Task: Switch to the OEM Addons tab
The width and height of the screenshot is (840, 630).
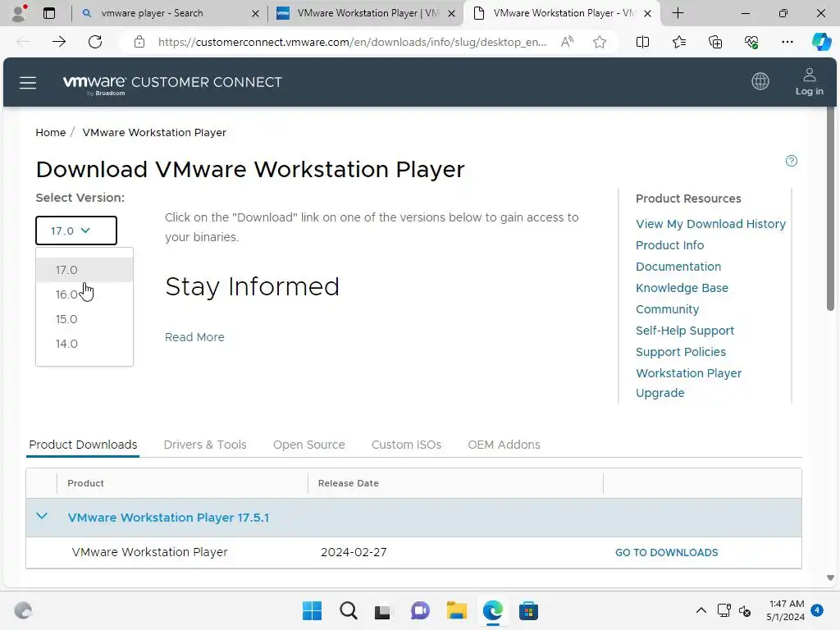Action: pyautogui.click(x=504, y=445)
